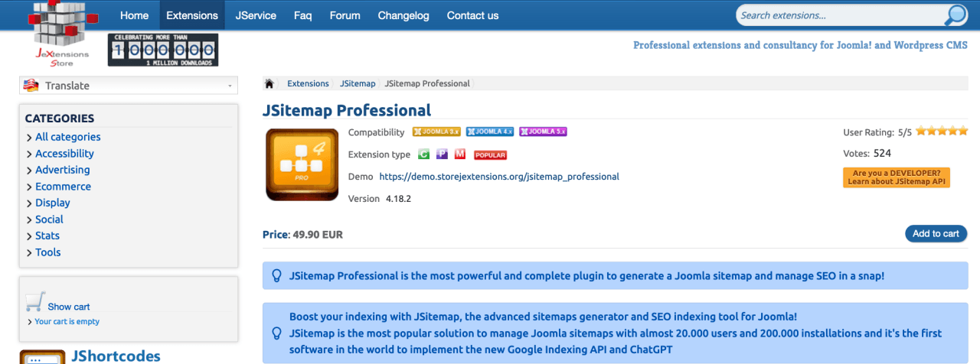Click the shopping cart icon
The height and width of the screenshot is (364, 980).
coord(34,301)
